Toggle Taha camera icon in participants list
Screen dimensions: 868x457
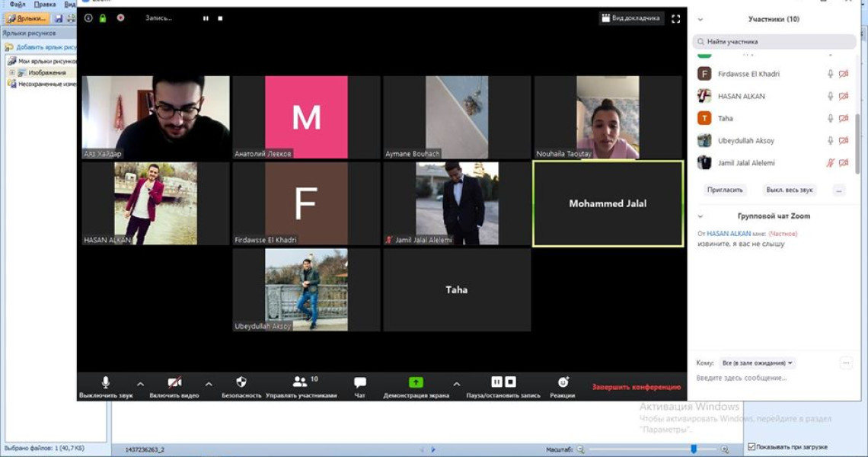(844, 118)
